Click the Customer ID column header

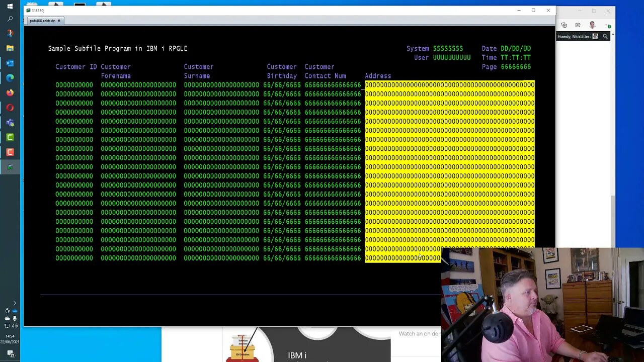click(76, 66)
